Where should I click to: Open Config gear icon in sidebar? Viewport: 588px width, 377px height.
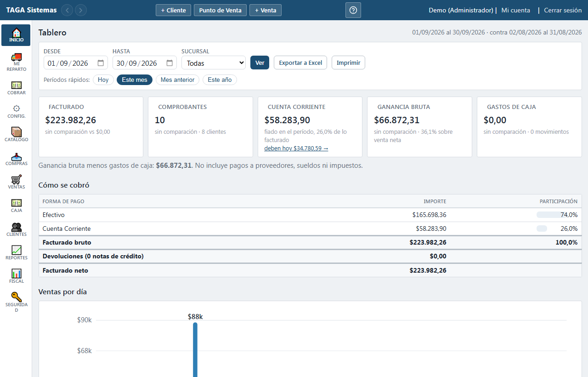17,109
